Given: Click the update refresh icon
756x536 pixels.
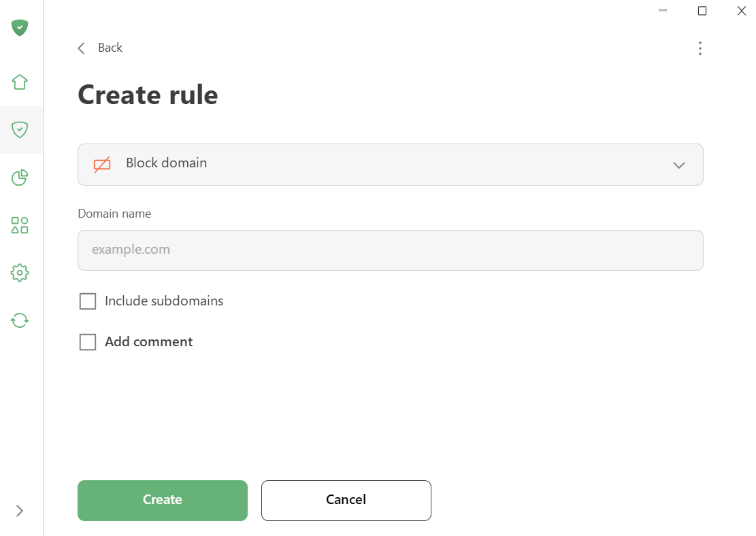Looking at the screenshot, I should coord(20,320).
